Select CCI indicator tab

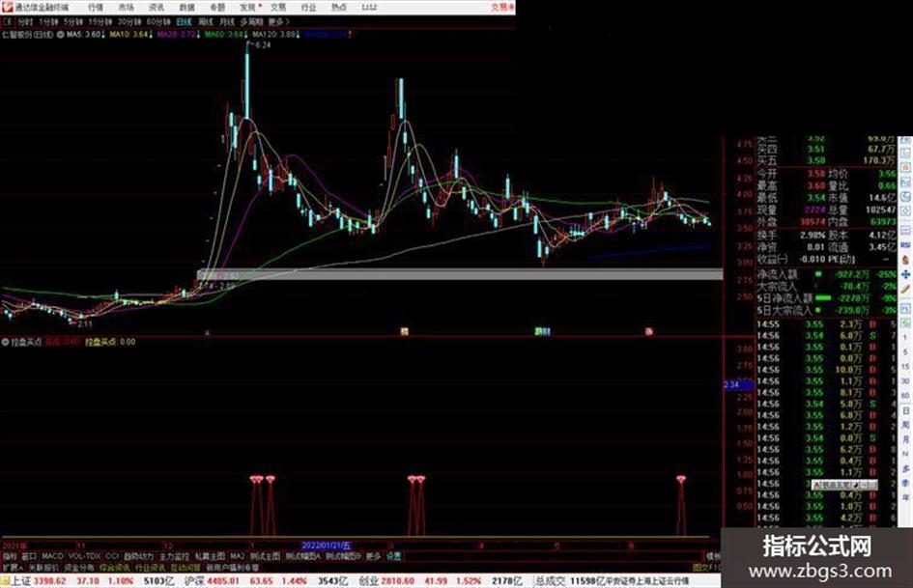(x=112, y=556)
